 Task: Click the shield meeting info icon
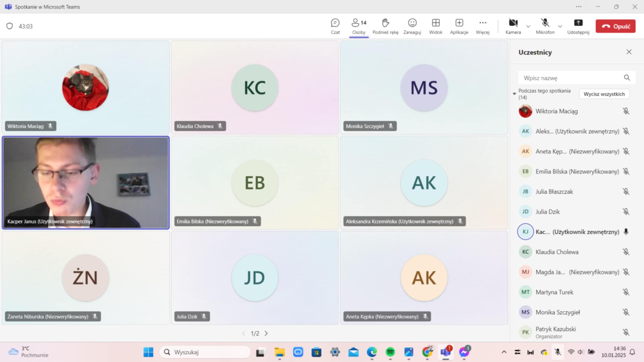[x=9, y=26]
